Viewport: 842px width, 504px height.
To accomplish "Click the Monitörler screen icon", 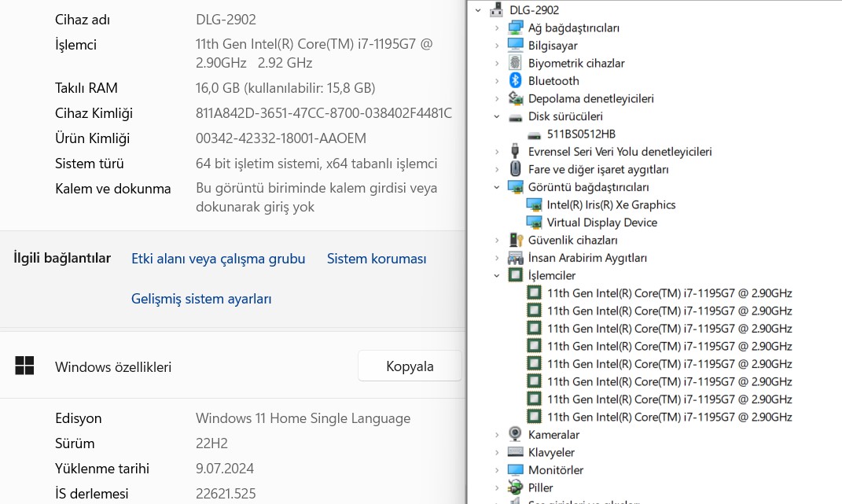I will [x=516, y=469].
